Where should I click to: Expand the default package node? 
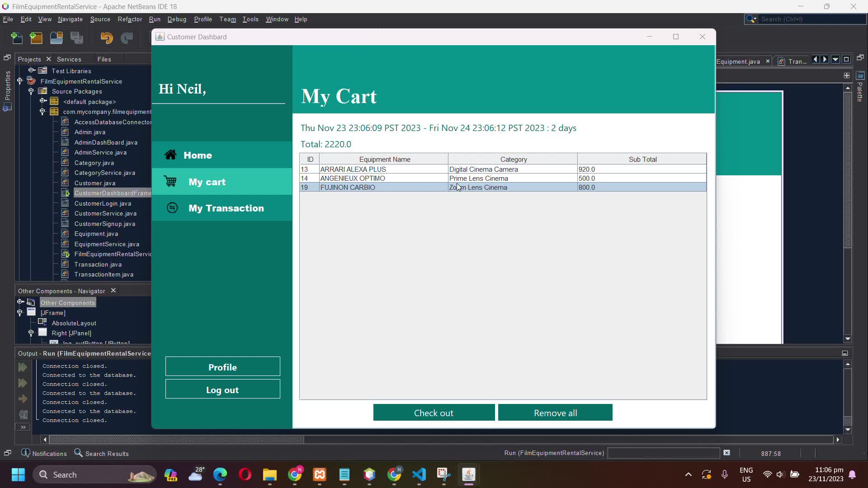[43, 101]
